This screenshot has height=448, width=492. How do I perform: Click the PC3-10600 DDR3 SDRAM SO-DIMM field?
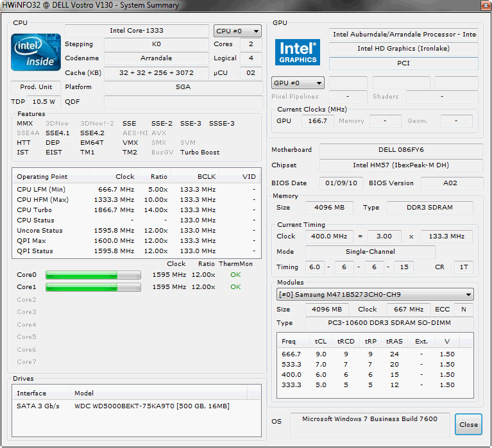click(389, 323)
